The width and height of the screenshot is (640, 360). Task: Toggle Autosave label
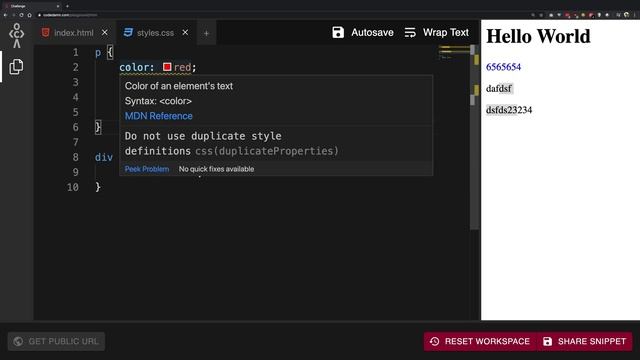[372, 32]
